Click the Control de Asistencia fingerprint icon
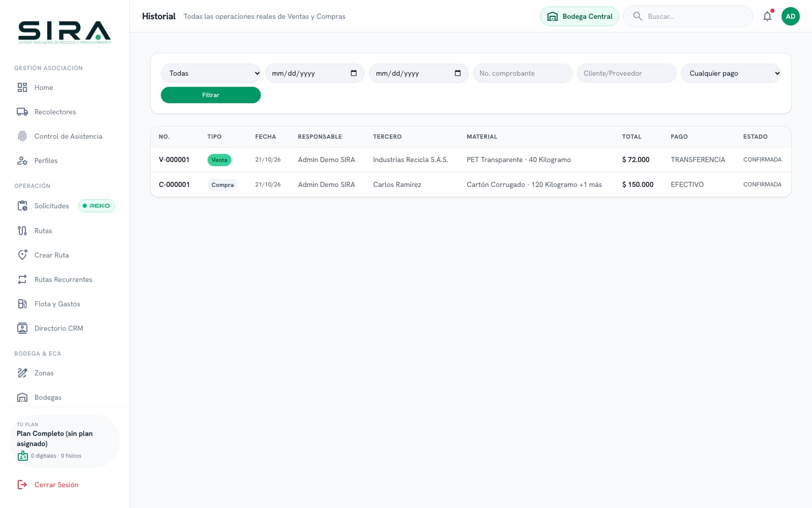 (22, 136)
